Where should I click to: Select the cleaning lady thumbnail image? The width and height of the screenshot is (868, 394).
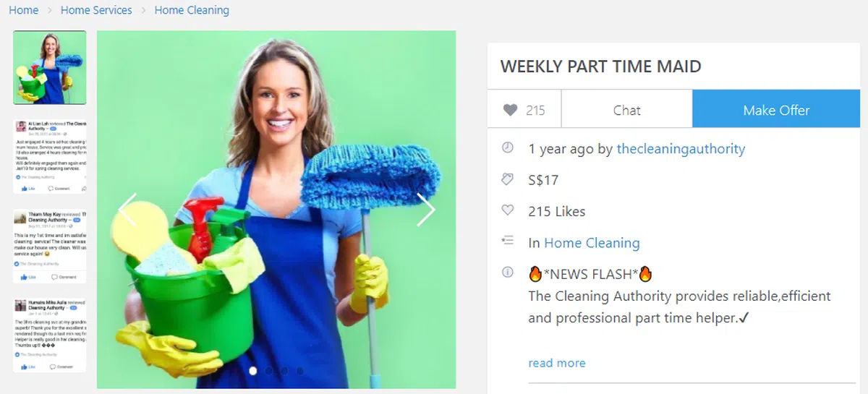click(x=50, y=67)
